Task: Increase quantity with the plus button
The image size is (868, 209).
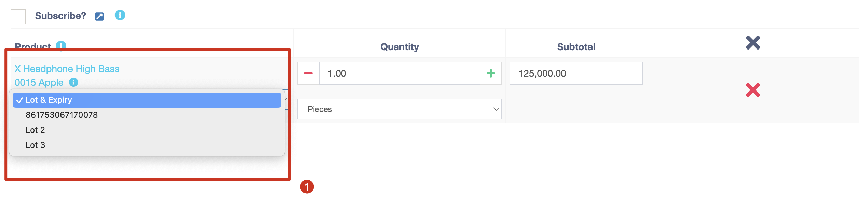Action: (491, 73)
